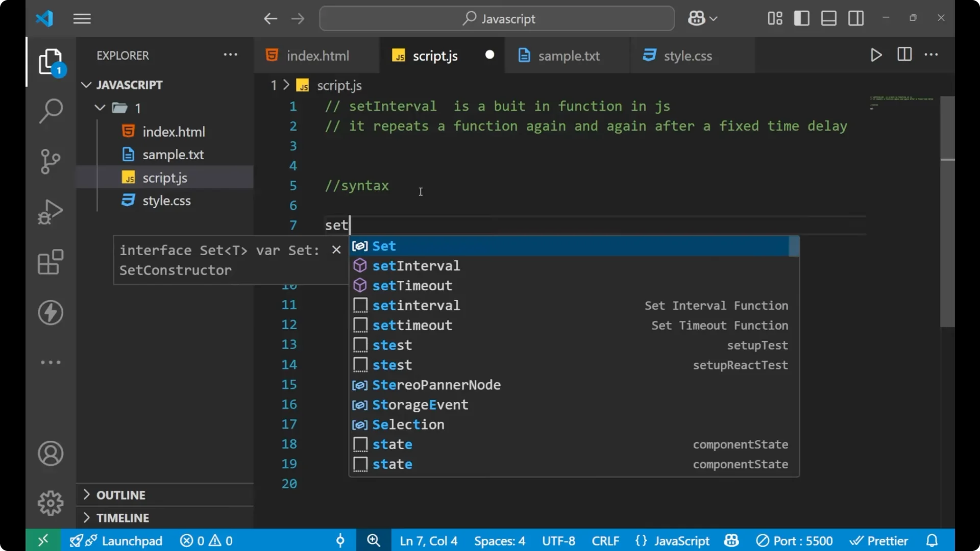Viewport: 980px width, 551px height.
Task: Select setInterval from the autocomplete list
Action: pos(415,265)
